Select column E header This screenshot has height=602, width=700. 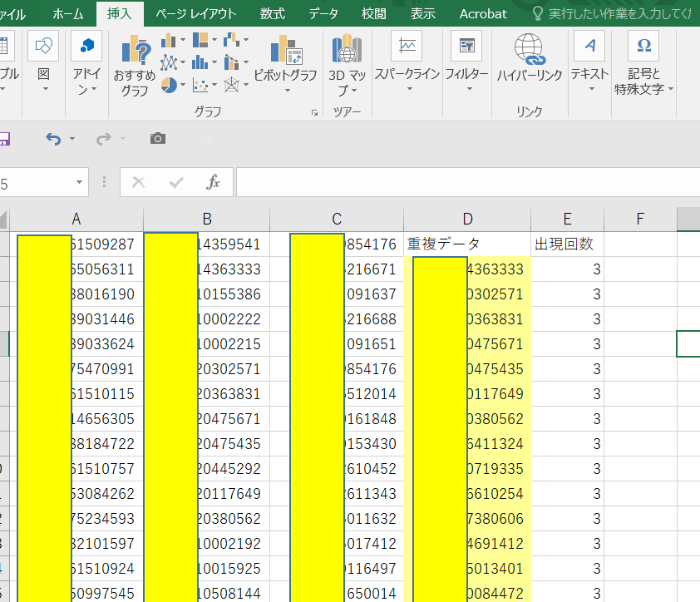click(568, 220)
